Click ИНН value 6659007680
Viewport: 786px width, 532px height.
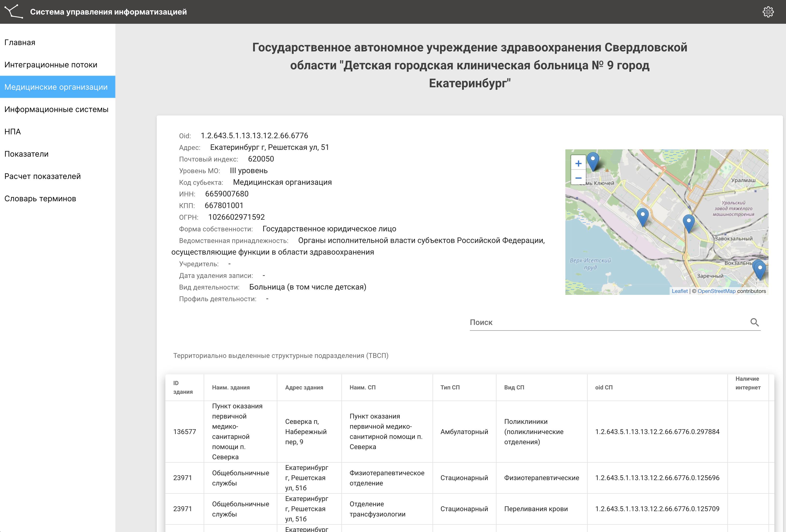(x=227, y=193)
